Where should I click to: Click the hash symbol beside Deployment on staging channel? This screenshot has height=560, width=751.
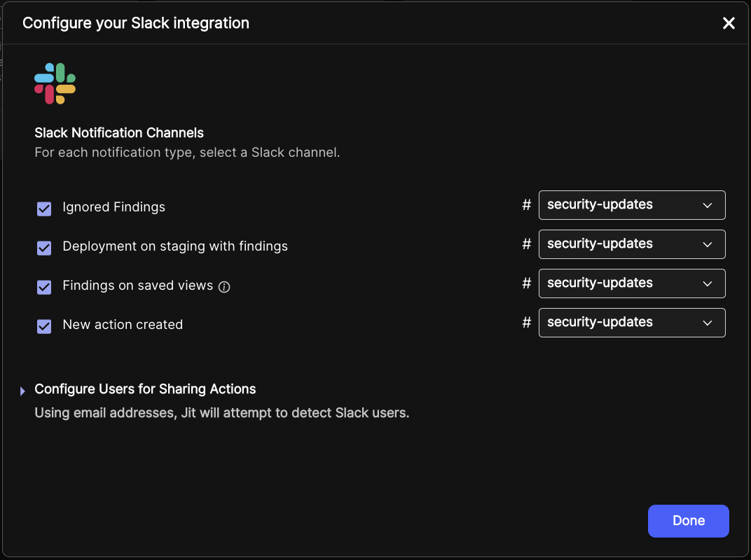pos(526,244)
